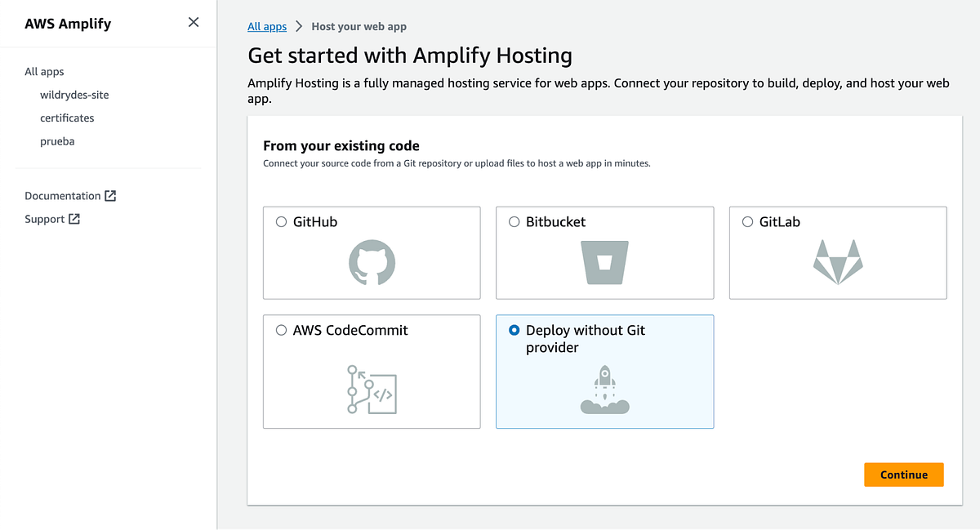Click the GitHub octocat logo icon
Viewport: 980px width, 530px height.
pos(372,263)
